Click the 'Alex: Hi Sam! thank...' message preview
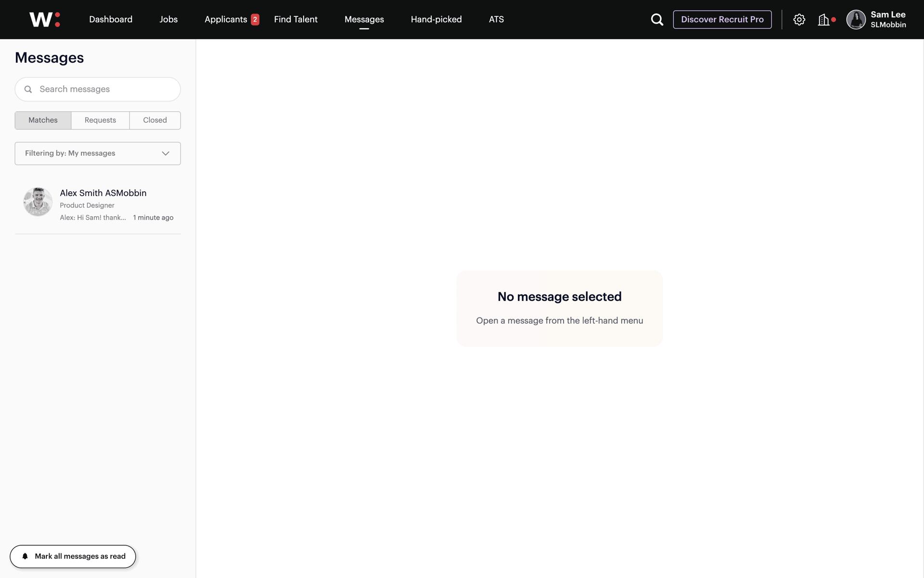Screen dimensions: 924x578 point(93,218)
